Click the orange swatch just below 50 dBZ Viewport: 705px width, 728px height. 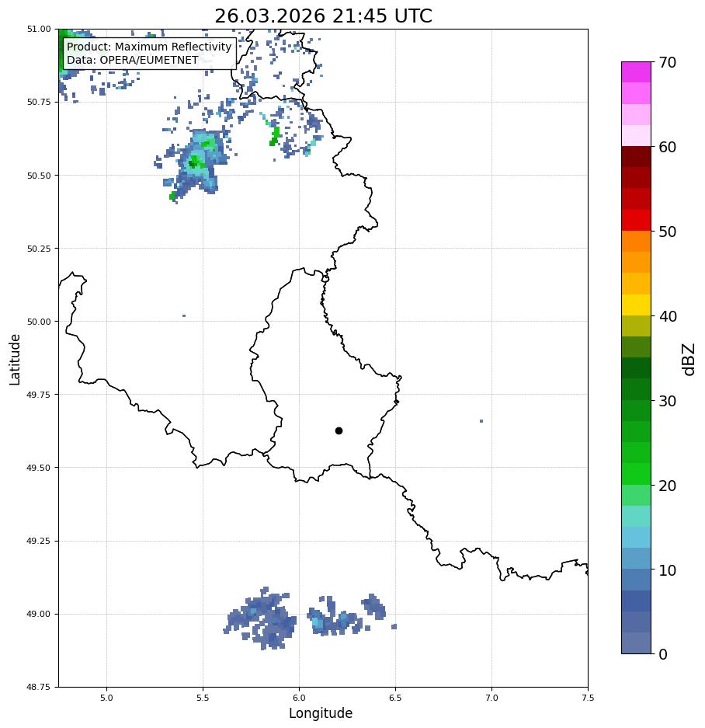(x=637, y=242)
